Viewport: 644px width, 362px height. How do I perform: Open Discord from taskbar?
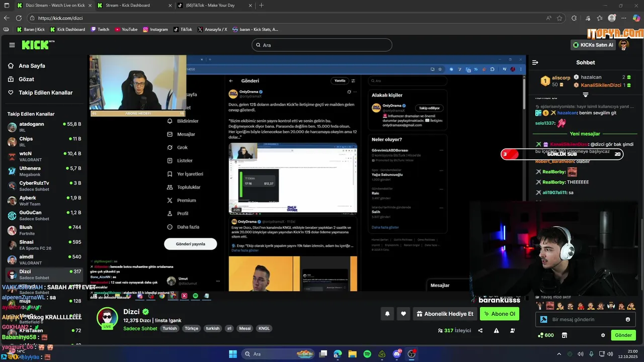click(x=397, y=354)
